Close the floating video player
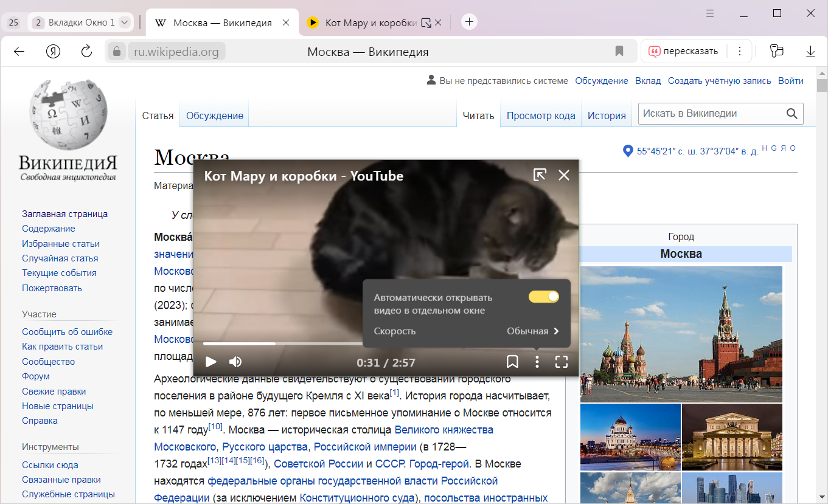Viewport: 828px width, 504px height. (564, 175)
